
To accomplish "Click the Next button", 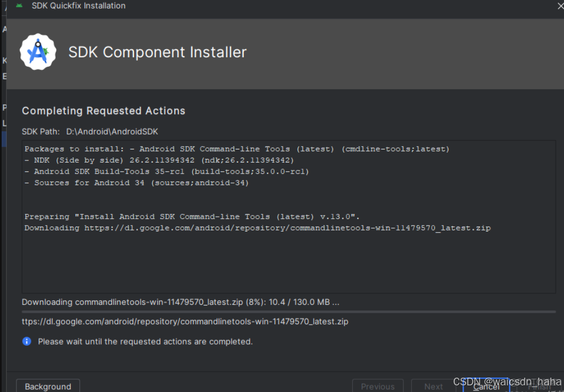I will click(433, 386).
